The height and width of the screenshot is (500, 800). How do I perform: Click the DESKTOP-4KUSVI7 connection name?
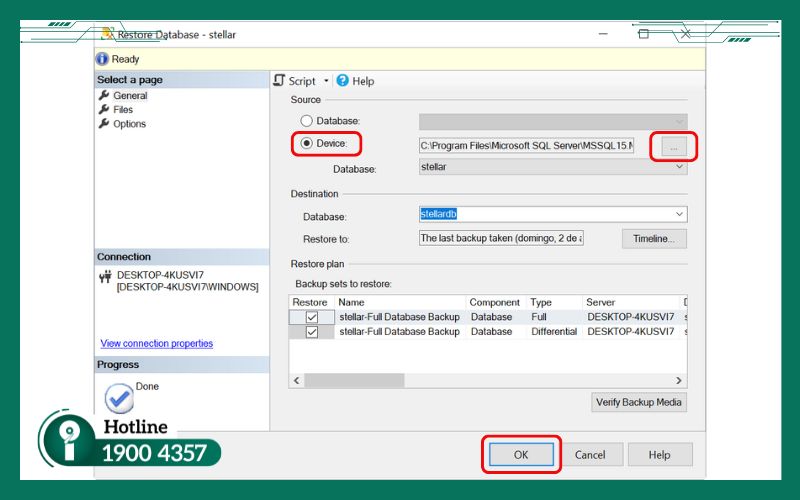160,275
